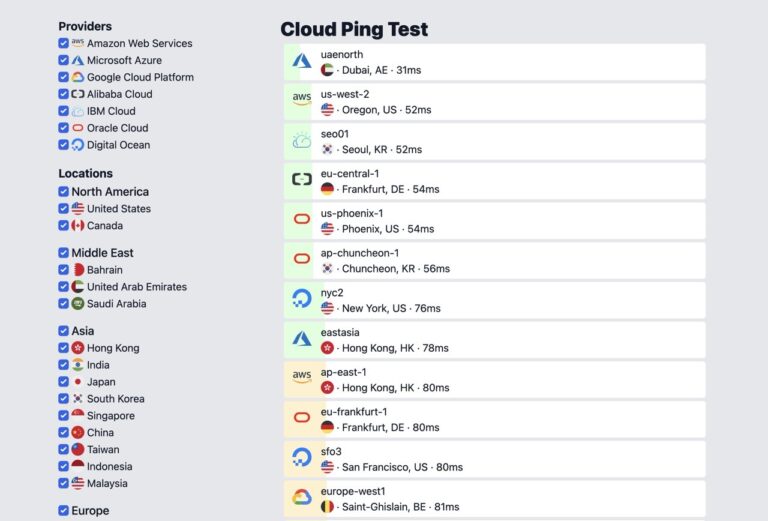Click the Alibaba Cloud icon for eu-central-1
768x521 pixels.
click(301, 180)
